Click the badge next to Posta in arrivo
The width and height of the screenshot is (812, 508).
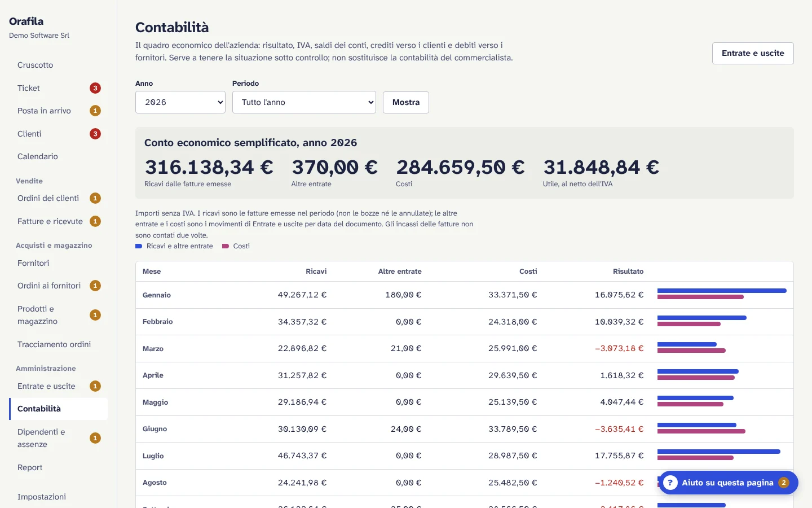95,111
